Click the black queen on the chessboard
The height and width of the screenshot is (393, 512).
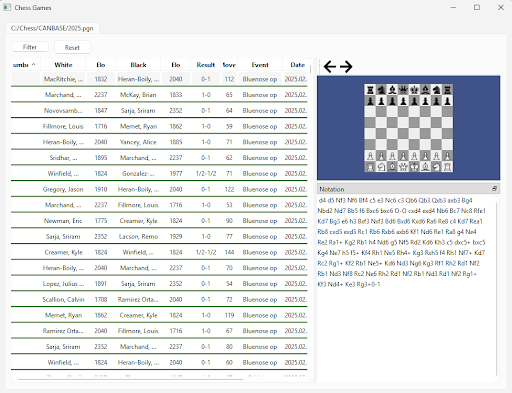(x=403, y=89)
